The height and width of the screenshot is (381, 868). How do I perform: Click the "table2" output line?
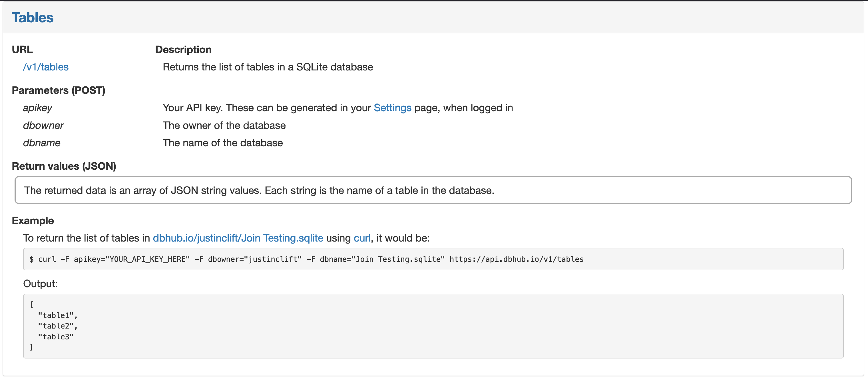coord(57,326)
